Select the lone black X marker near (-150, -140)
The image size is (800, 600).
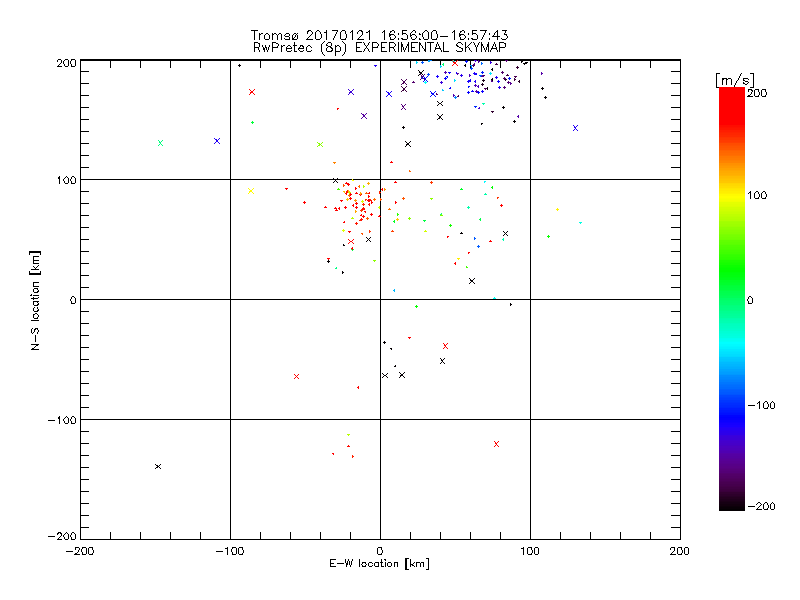(x=158, y=466)
